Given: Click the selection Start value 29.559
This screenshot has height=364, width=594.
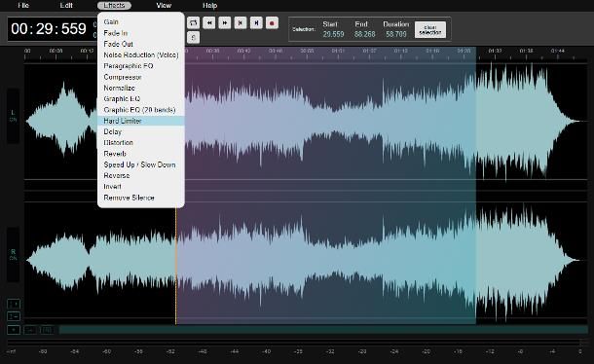Looking at the screenshot, I should click(x=333, y=34).
